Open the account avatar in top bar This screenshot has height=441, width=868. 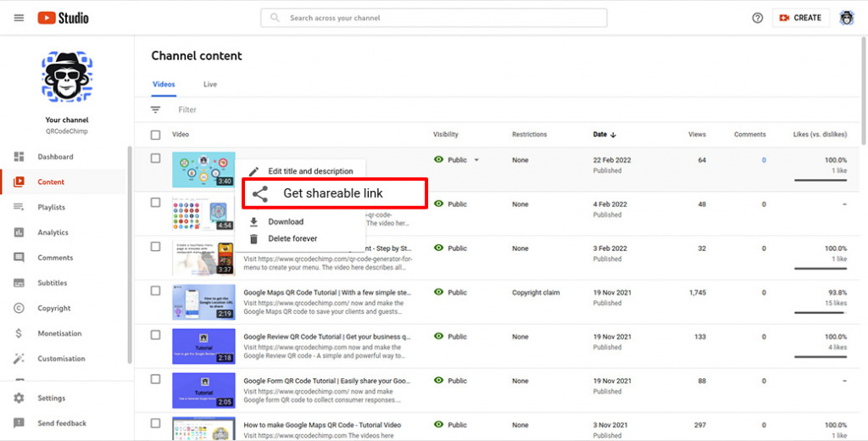(x=847, y=18)
